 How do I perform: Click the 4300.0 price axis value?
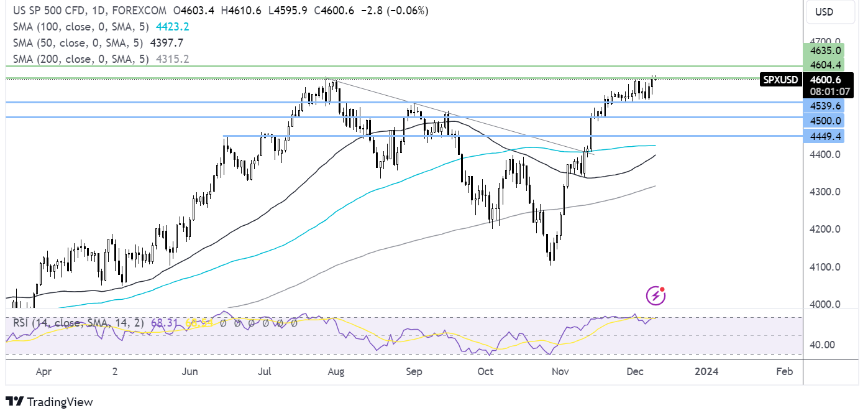coord(826,192)
